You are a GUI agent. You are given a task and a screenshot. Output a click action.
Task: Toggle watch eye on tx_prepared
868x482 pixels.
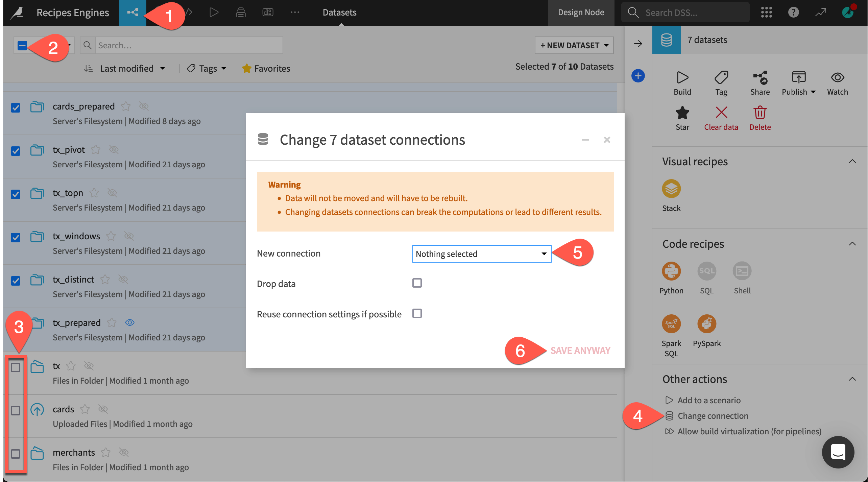[130, 323]
